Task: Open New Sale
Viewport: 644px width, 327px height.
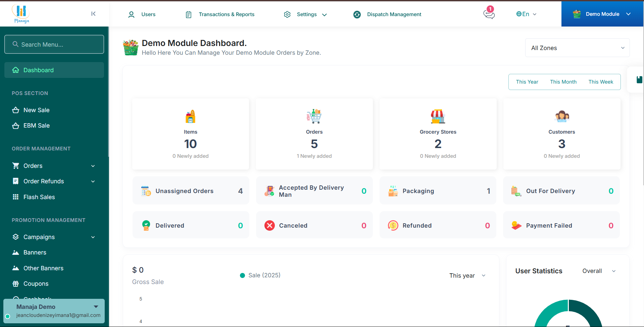Action: (36, 110)
